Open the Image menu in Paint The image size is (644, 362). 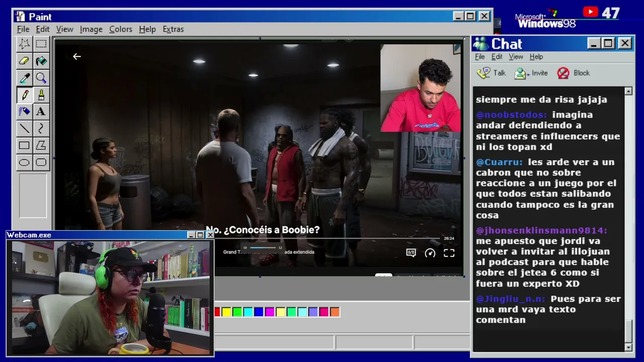coord(91,29)
